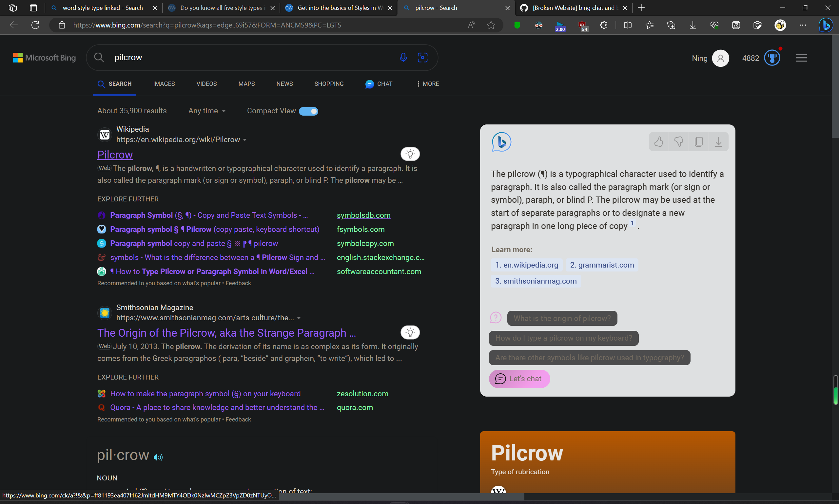Download the chat answer

pyautogui.click(x=718, y=141)
